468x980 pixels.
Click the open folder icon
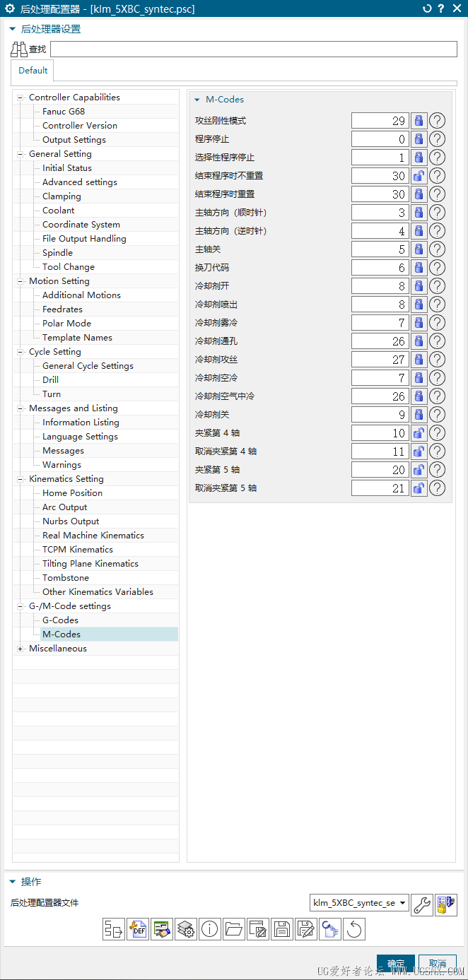coord(234,929)
